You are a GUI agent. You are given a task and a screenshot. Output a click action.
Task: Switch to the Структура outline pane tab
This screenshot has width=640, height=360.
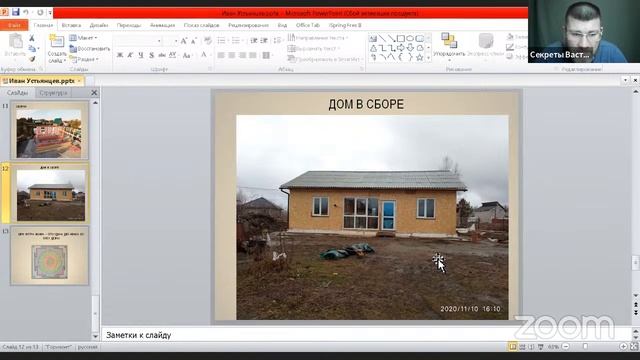[x=53, y=93]
